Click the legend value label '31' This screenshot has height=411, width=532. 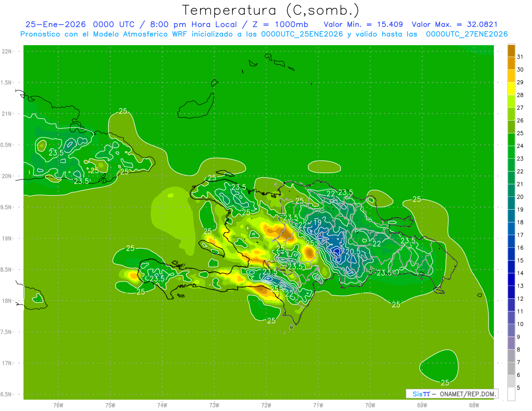[520, 57]
